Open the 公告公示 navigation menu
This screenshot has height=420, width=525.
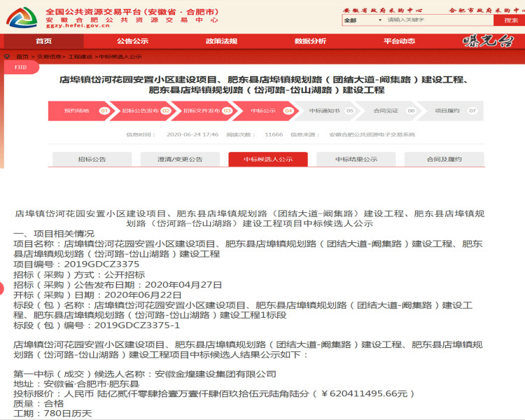click(x=132, y=41)
